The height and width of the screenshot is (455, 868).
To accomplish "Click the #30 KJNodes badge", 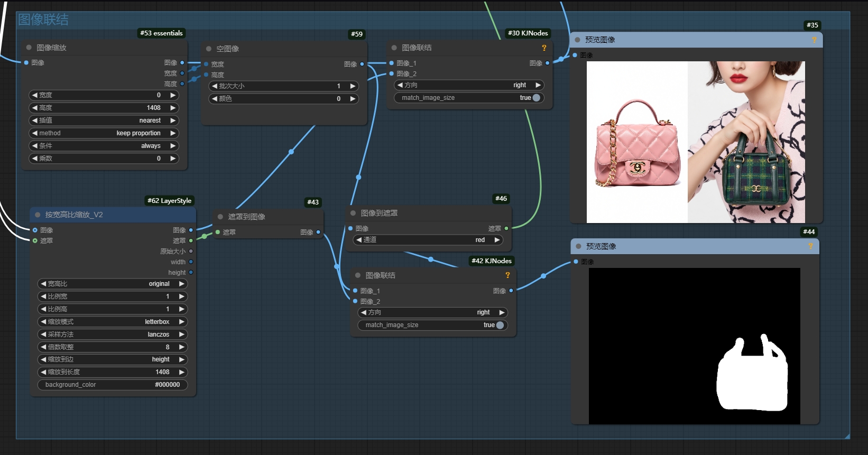I will tap(528, 33).
